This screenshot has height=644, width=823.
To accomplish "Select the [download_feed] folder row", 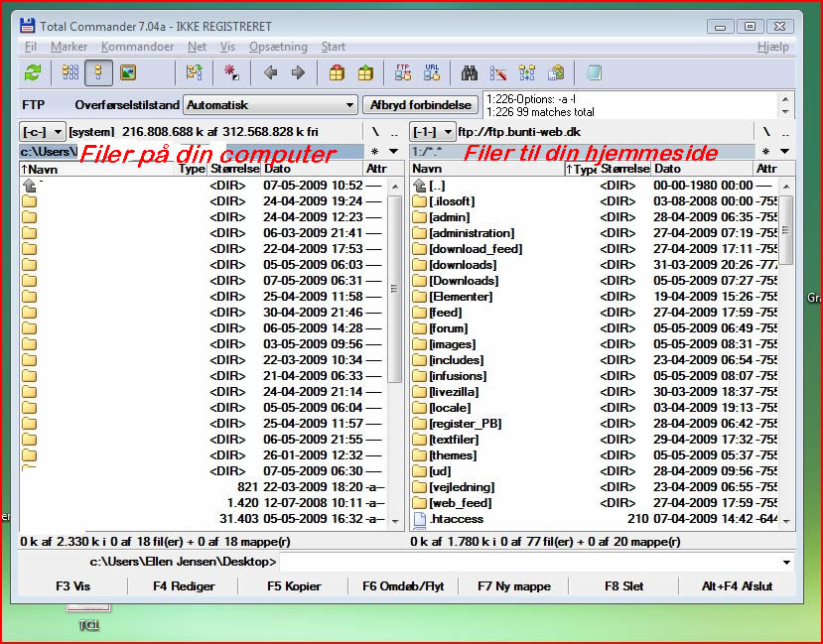I will 595,249.
